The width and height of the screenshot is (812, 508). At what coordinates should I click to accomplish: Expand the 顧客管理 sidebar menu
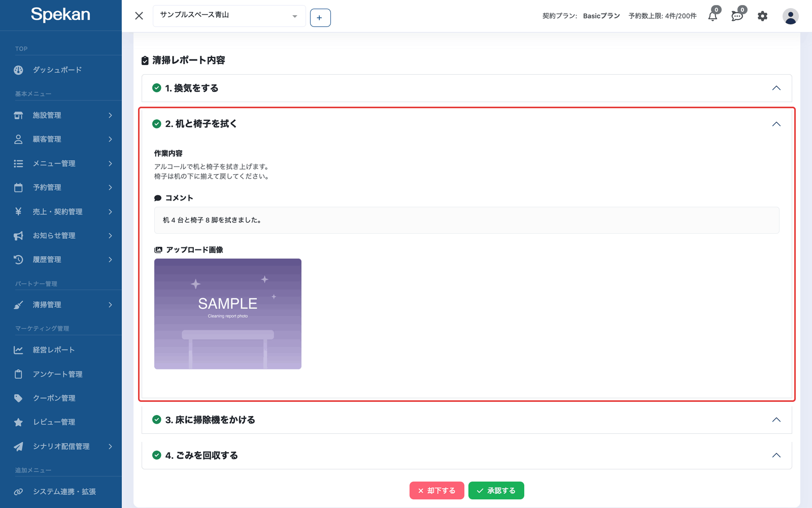coord(61,139)
